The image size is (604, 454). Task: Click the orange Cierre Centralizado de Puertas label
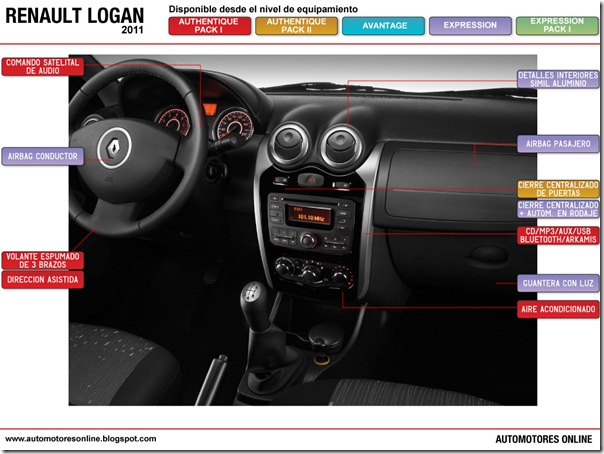coord(558,189)
